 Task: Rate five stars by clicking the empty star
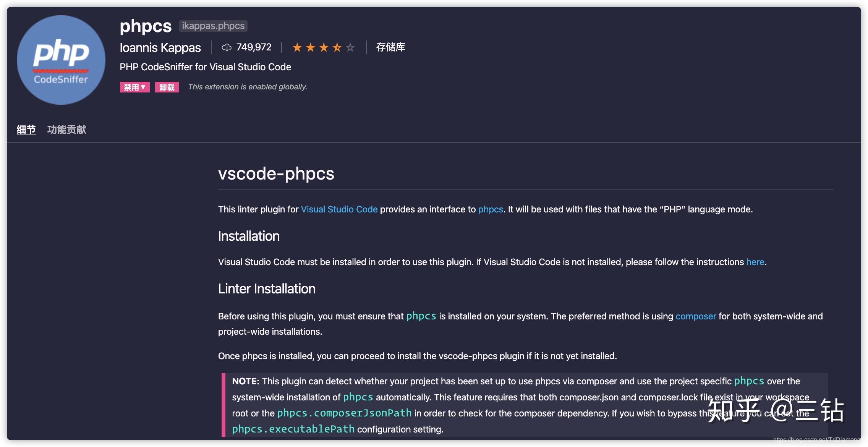tap(350, 47)
